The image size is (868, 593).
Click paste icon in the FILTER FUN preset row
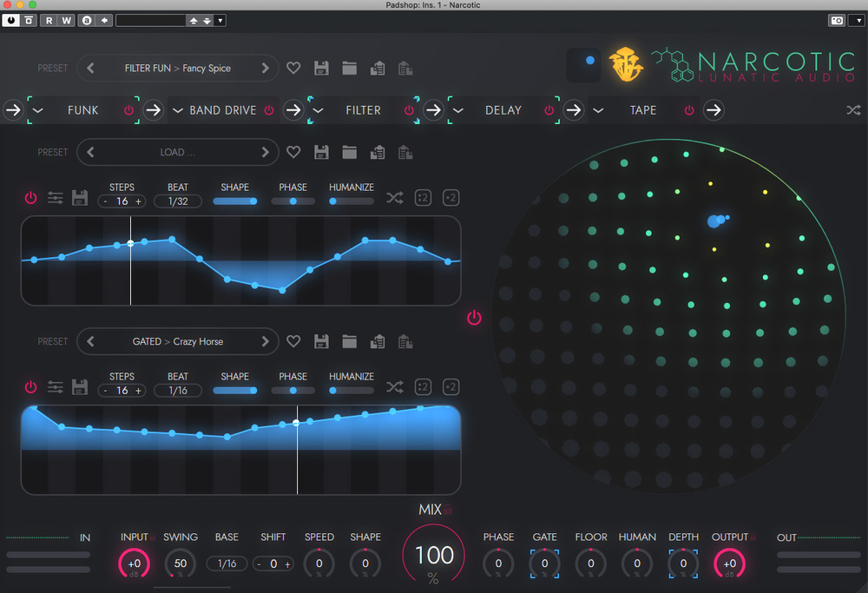(405, 68)
